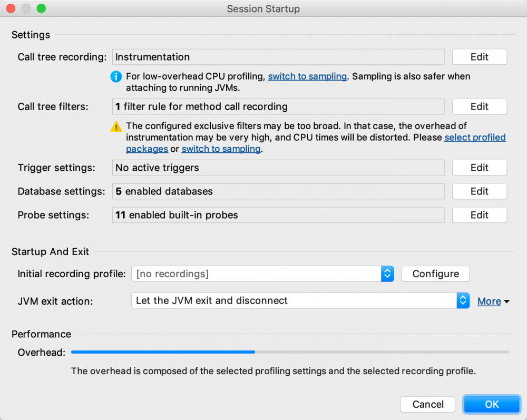Click the blue info icon about sampling
The width and height of the screenshot is (527, 420).
116,76
